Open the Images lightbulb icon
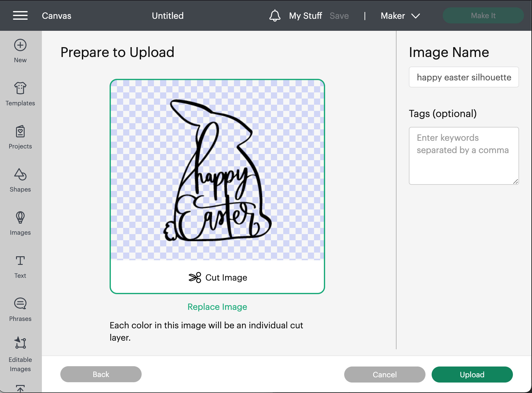The image size is (532, 393). tap(20, 218)
